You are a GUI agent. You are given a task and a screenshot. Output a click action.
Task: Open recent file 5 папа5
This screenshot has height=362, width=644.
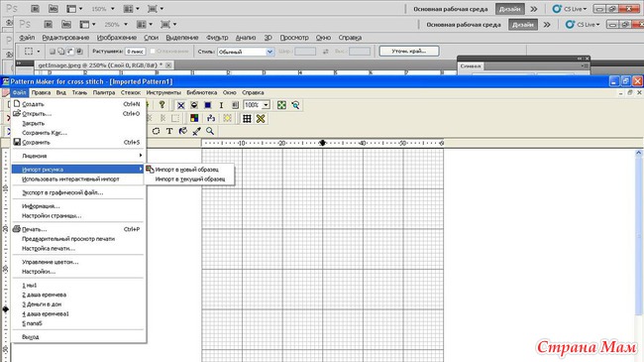[x=32, y=323]
